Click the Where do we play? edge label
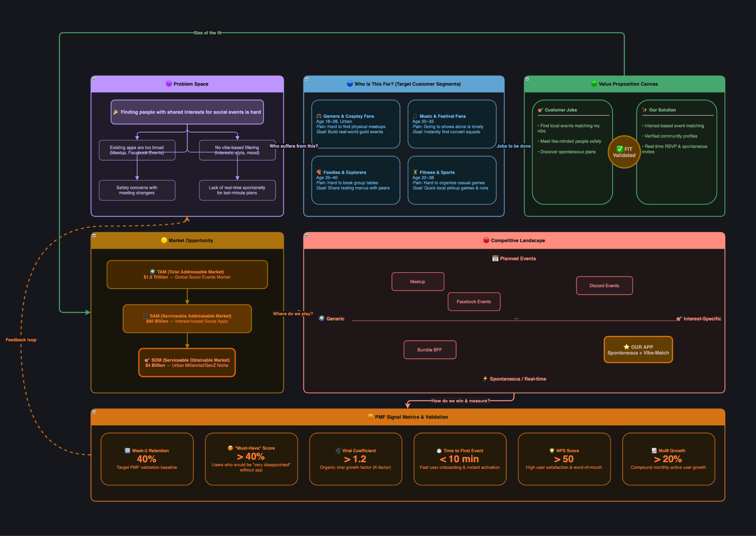The image size is (756, 536). [293, 314]
